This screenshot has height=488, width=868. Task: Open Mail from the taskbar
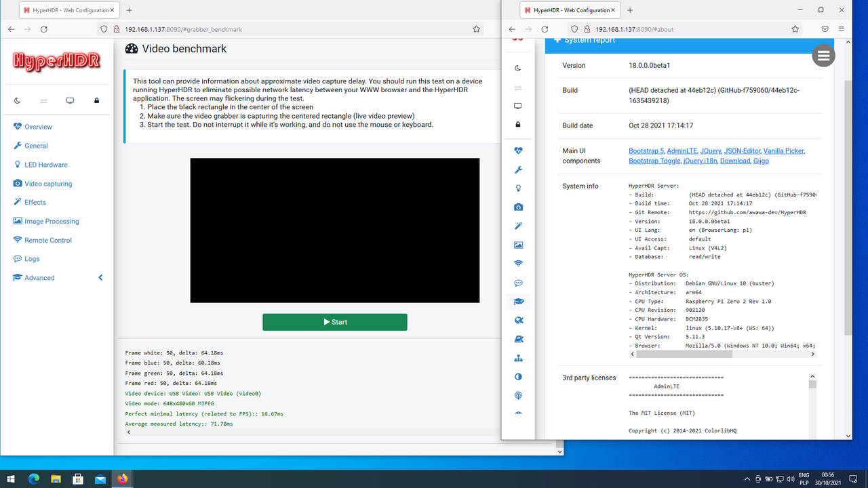[100, 479]
